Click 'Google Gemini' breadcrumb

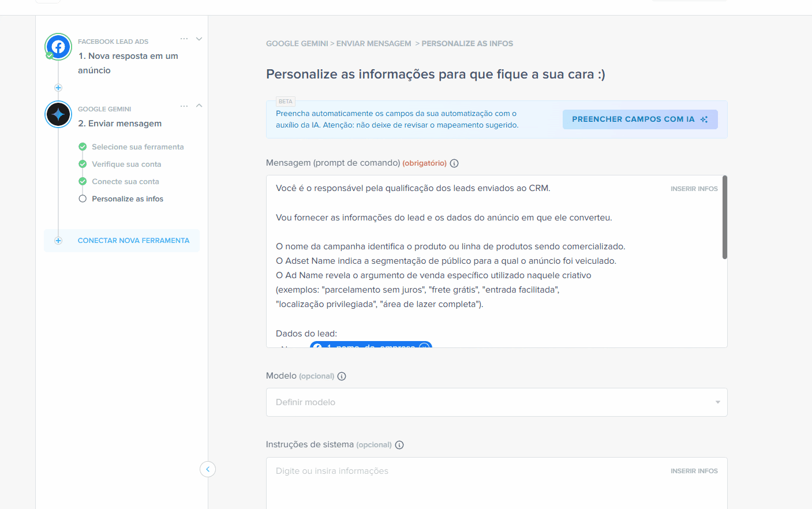click(297, 43)
